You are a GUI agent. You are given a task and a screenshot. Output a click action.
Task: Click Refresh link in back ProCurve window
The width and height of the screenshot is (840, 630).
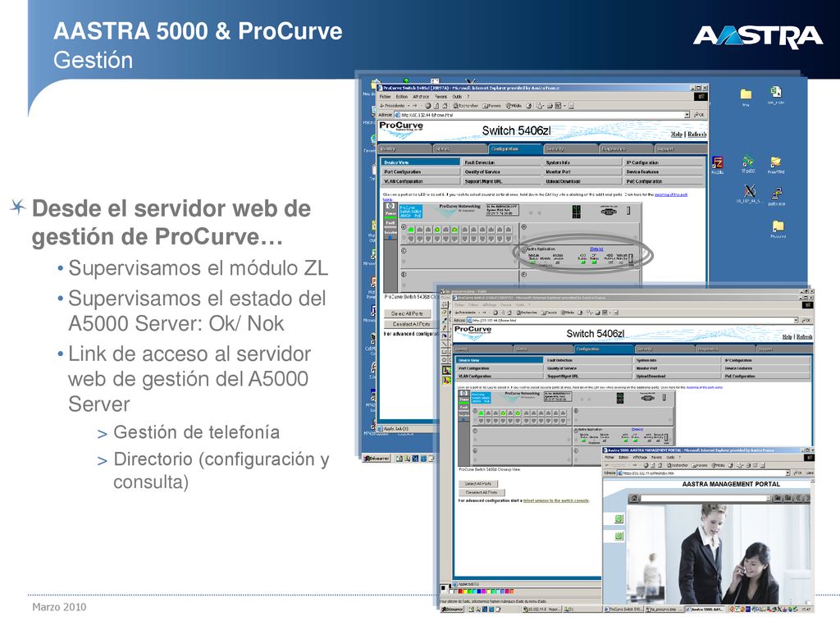pos(697,134)
